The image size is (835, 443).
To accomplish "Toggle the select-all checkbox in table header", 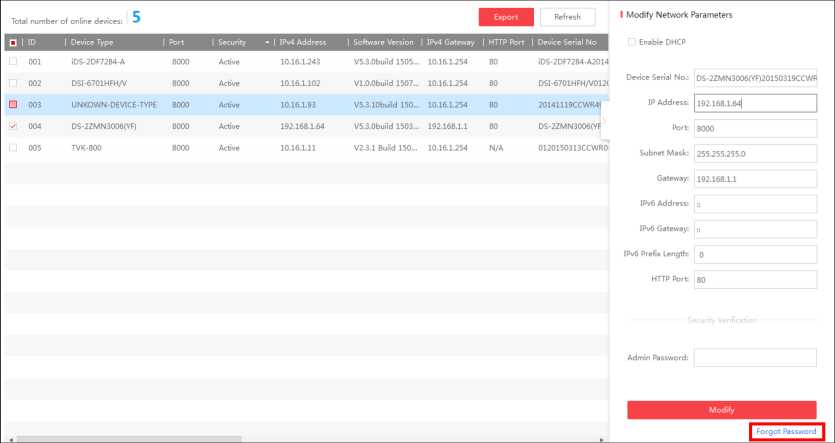I will pyautogui.click(x=13, y=43).
